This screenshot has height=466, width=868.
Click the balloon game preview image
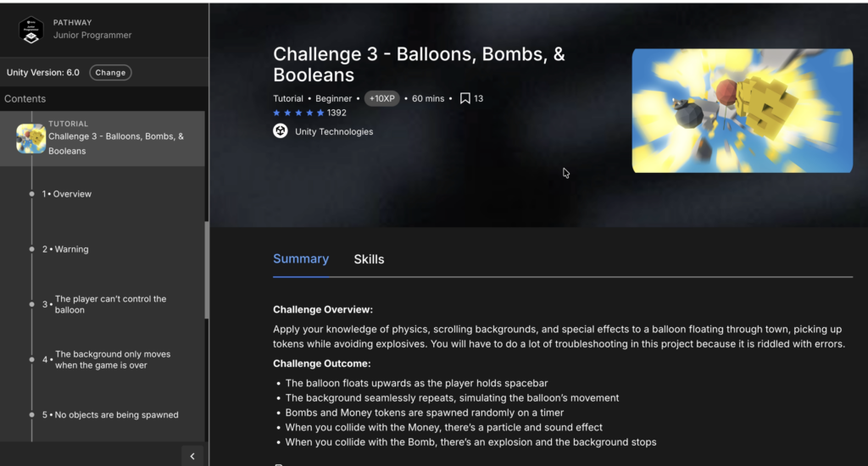[x=742, y=111]
